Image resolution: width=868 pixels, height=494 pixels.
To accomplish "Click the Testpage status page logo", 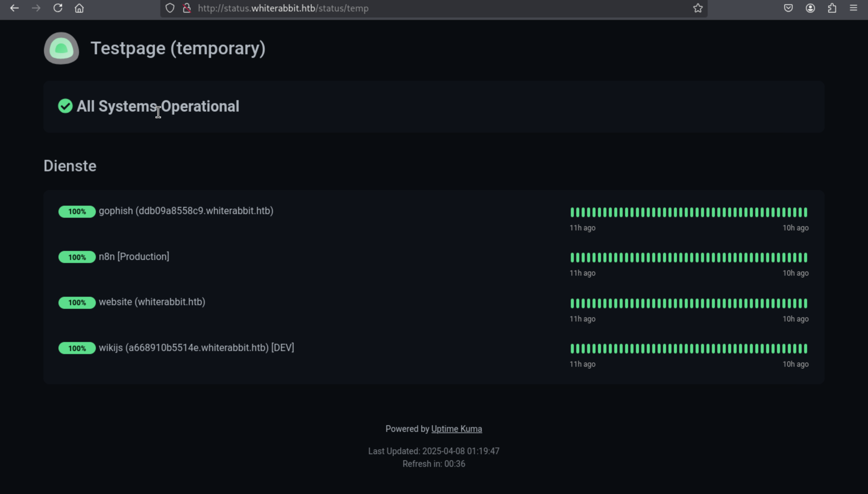I will pyautogui.click(x=61, y=49).
